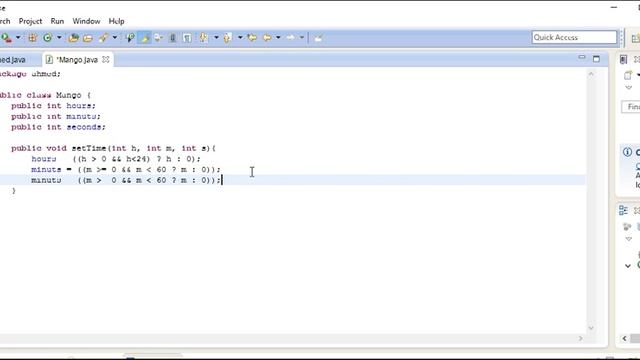Image resolution: width=640 pixels, height=360 pixels.
Task: Click the Open Type toolbar icon
Action: click(73, 38)
